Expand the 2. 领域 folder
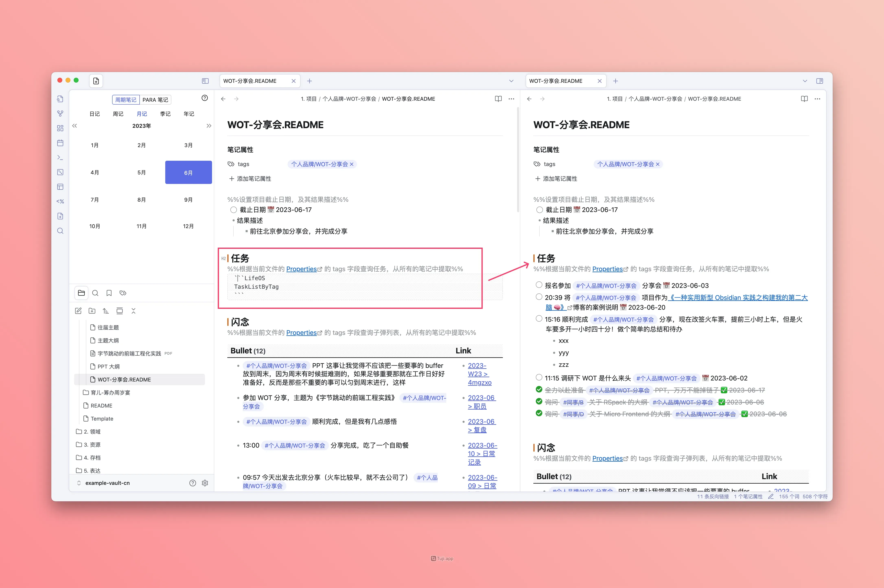884x588 pixels. [x=92, y=432]
